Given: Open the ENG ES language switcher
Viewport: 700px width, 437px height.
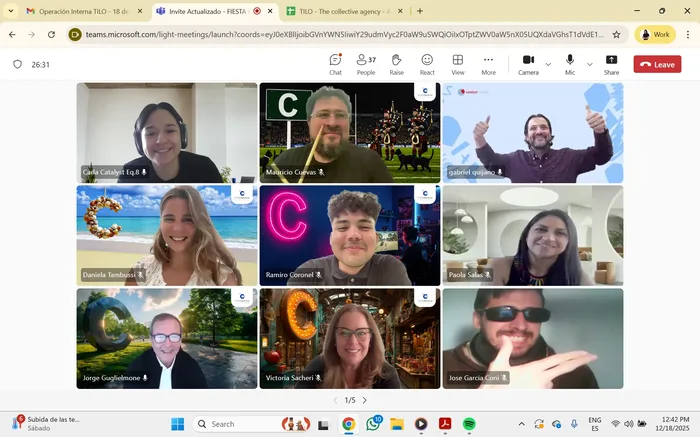Looking at the screenshot, I should 595,424.
